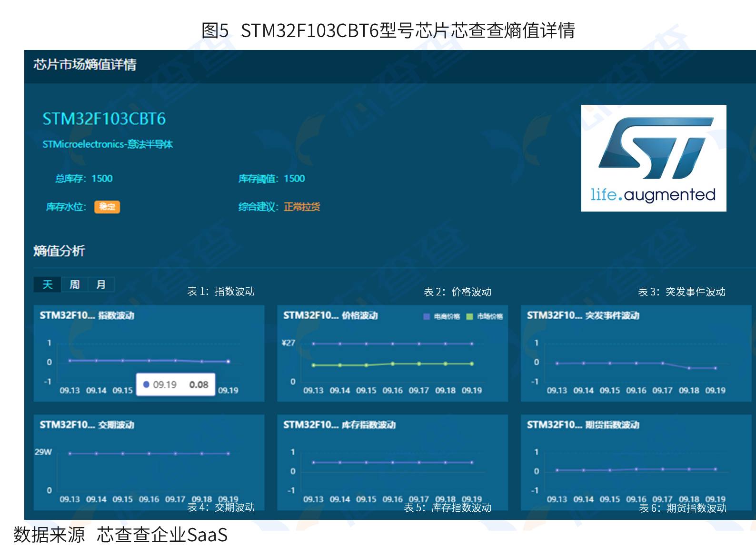Click the 库存阈值 1500 value

pos(294,179)
